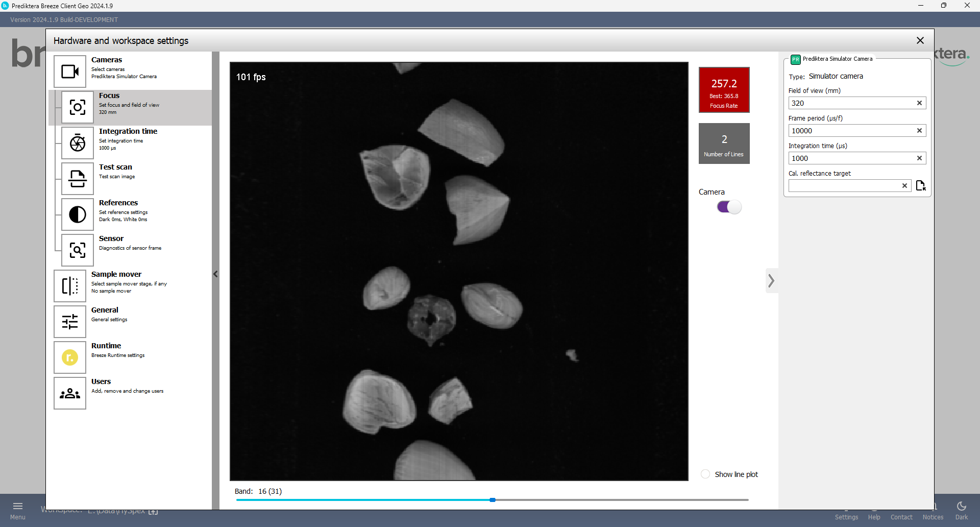Open the main Menu hamburger
This screenshot has width=980, height=527.
pyautogui.click(x=18, y=510)
